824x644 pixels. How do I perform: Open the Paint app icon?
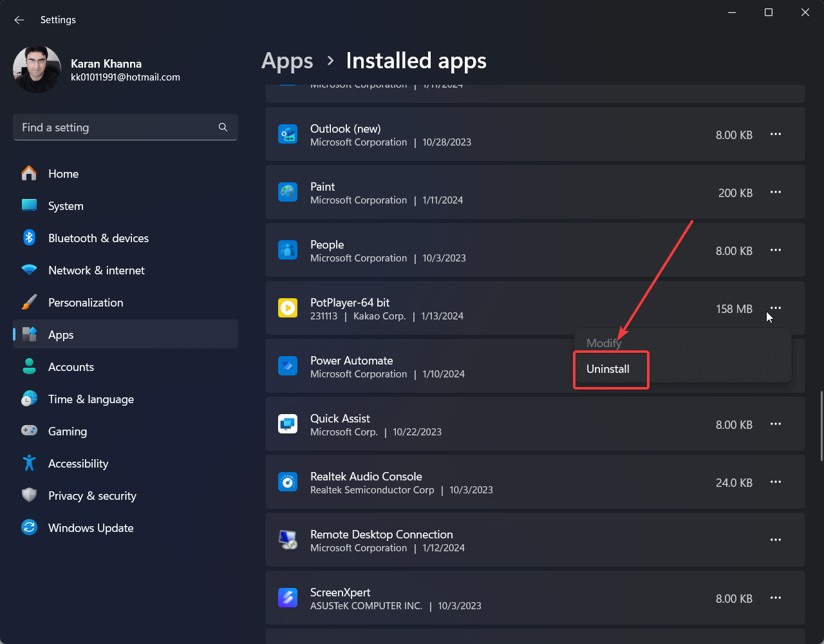pyautogui.click(x=288, y=192)
